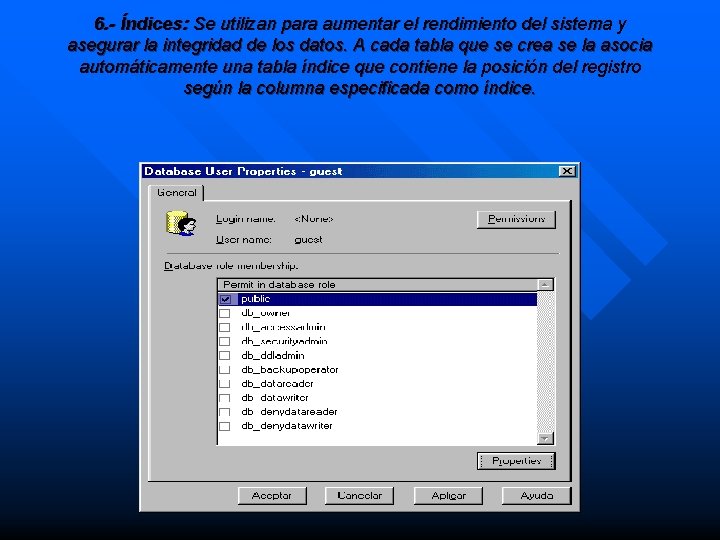
Task: Click the 'Permit in database role' column header
Action: coord(377,285)
